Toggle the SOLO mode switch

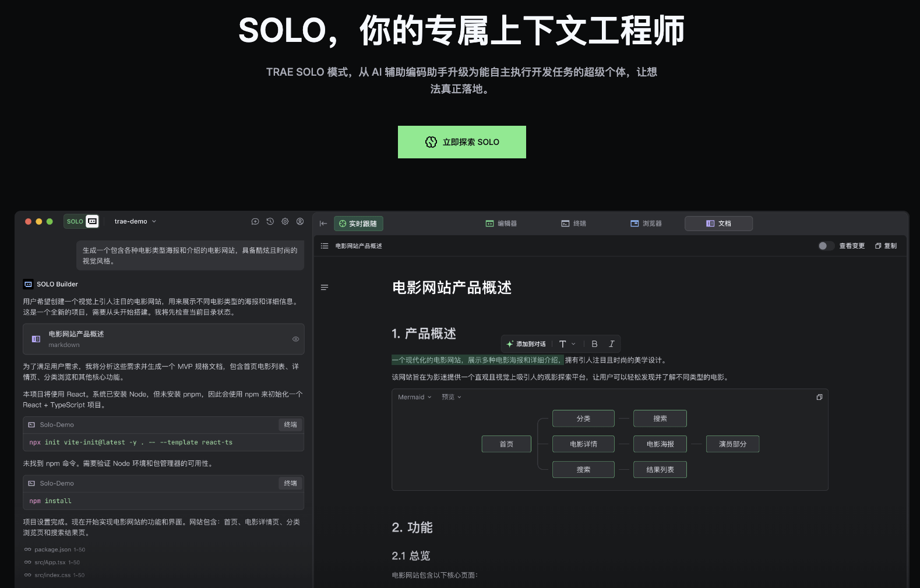coord(82,221)
